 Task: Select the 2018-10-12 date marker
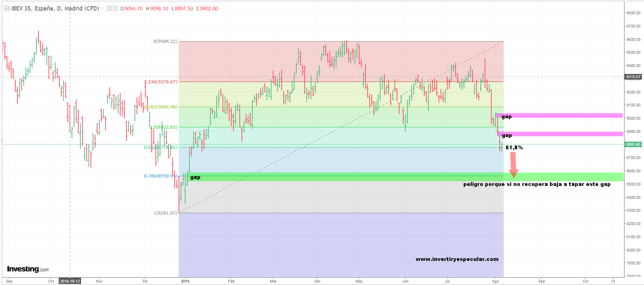point(70,281)
